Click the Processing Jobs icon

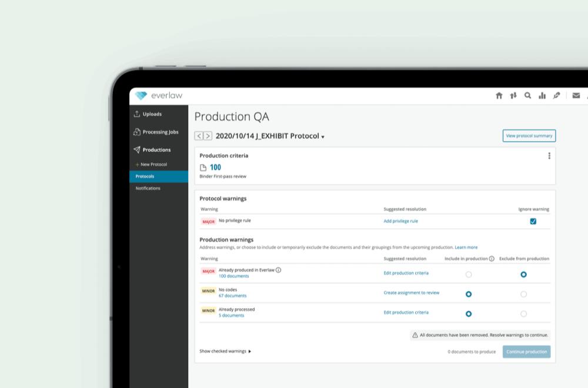(137, 132)
